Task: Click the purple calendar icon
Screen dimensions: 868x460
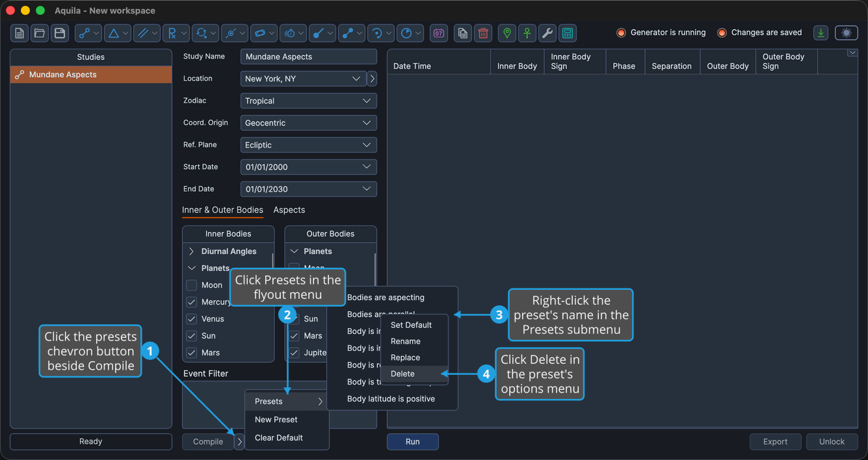Action: click(439, 33)
